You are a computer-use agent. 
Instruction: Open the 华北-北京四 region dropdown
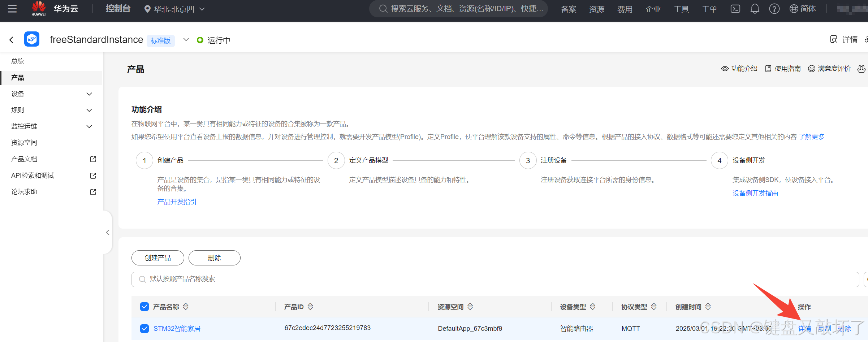(x=174, y=9)
